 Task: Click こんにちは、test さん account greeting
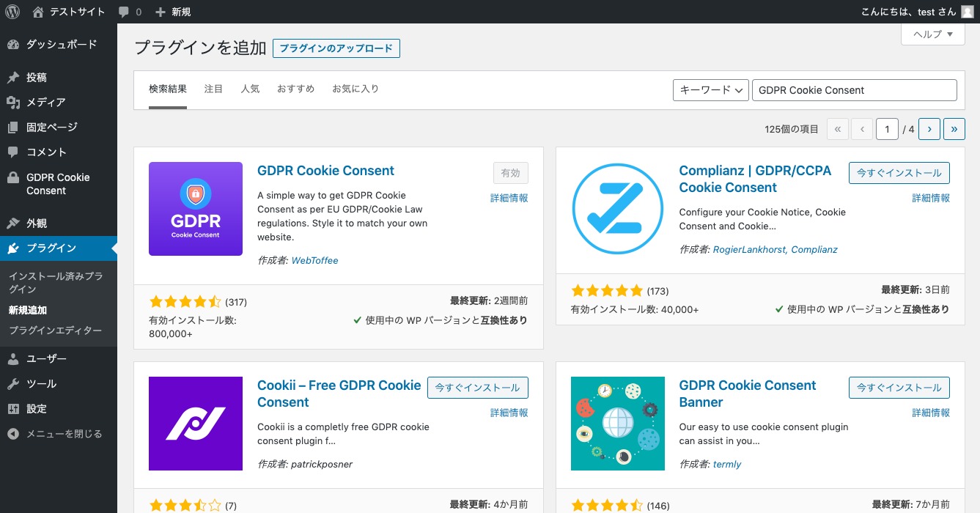908,12
